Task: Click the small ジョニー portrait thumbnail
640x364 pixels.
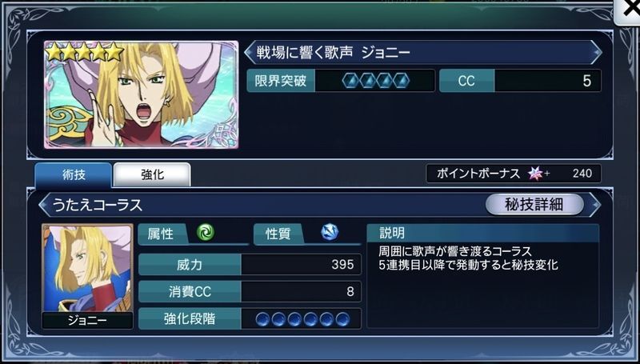Action: 87,268
